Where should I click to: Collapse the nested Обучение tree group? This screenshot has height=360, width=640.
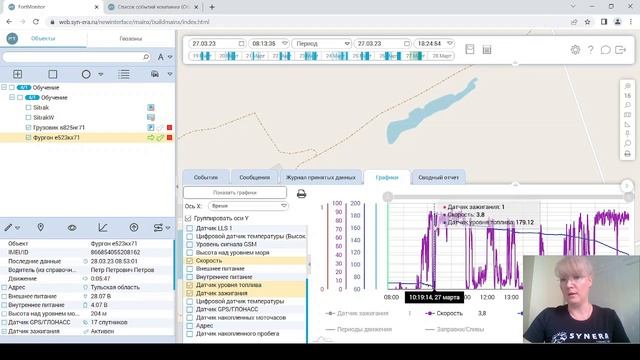pyautogui.click(x=12, y=98)
